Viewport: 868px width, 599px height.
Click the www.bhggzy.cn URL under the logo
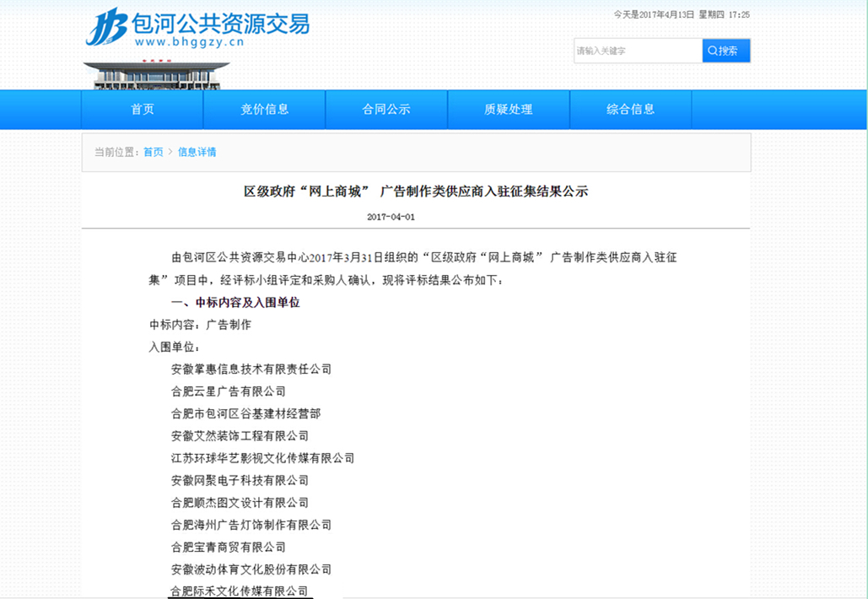[x=189, y=42]
